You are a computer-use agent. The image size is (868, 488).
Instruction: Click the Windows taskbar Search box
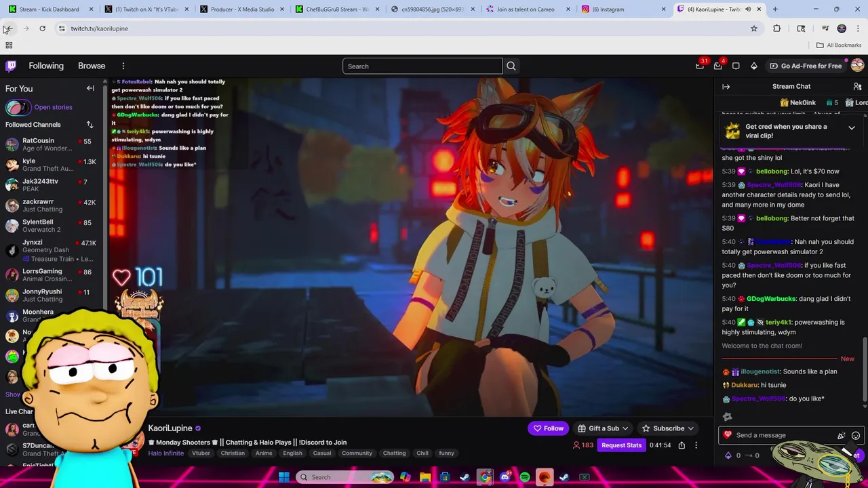[346, 477]
